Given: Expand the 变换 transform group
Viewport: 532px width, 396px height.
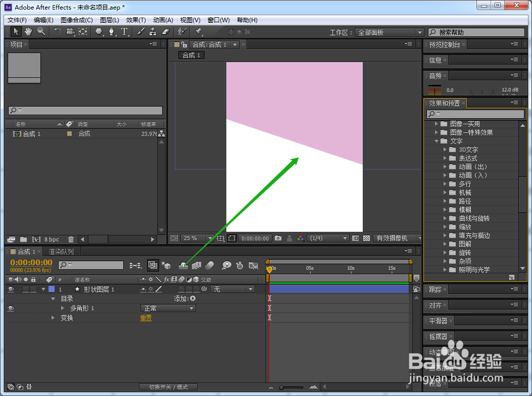Looking at the screenshot, I should click(x=53, y=318).
